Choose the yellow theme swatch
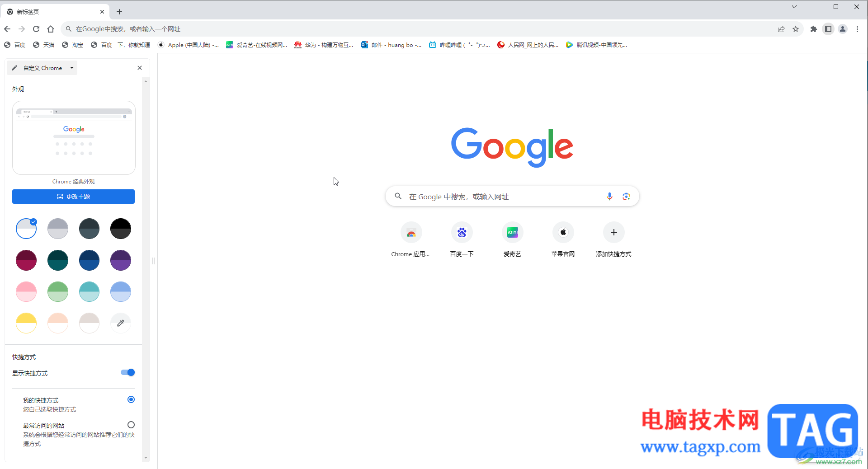This screenshot has height=469, width=868. click(x=26, y=323)
